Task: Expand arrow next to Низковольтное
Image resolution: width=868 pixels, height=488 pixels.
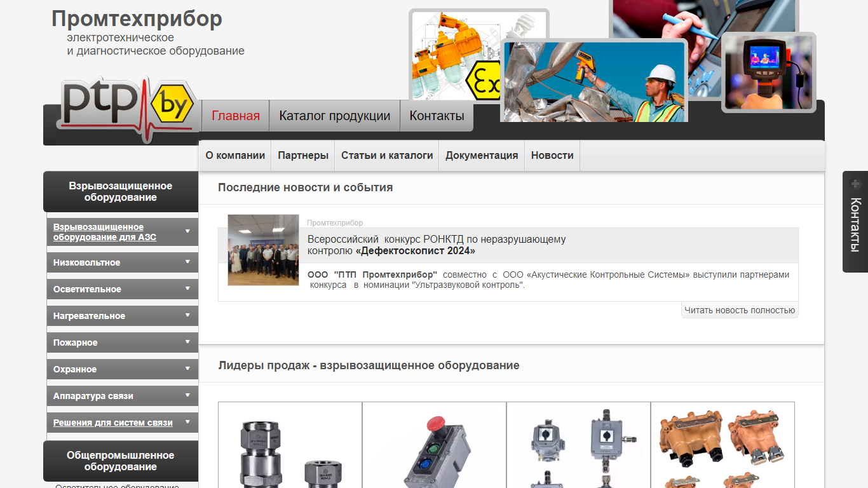Action: (187, 262)
